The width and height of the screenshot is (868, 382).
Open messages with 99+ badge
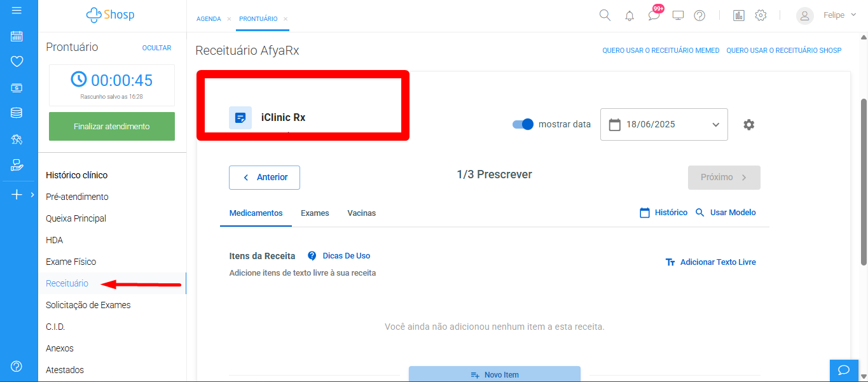tap(654, 15)
